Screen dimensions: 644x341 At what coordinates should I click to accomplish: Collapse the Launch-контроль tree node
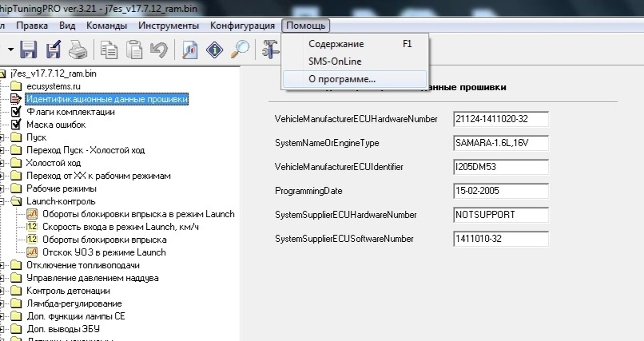pyautogui.click(x=2, y=201)
